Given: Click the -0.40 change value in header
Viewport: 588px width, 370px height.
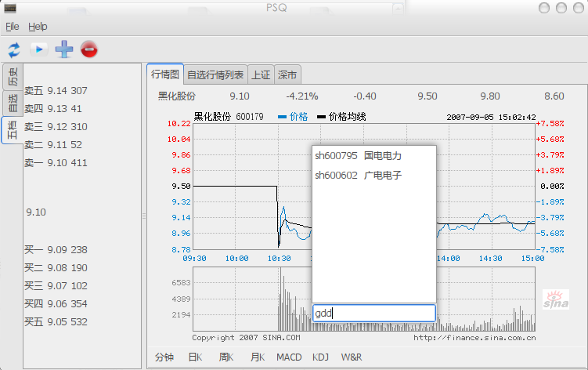Looking at the screenshot, I should [x=365, y=96].
